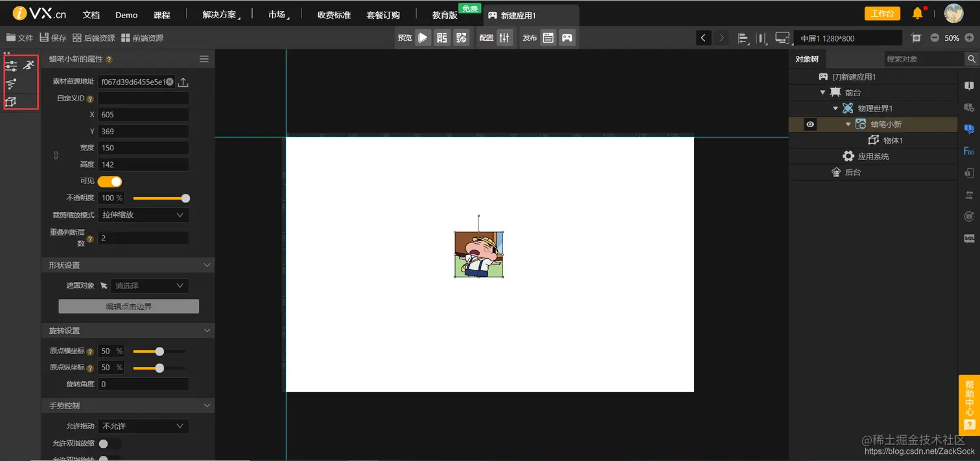
Task: Open the align objects icon
Action: coord(743,38)
